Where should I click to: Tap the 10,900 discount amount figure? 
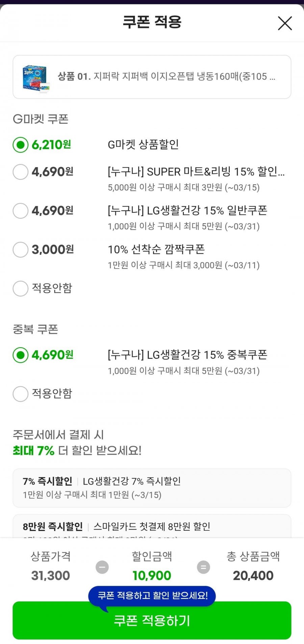[x=152, y=575]
